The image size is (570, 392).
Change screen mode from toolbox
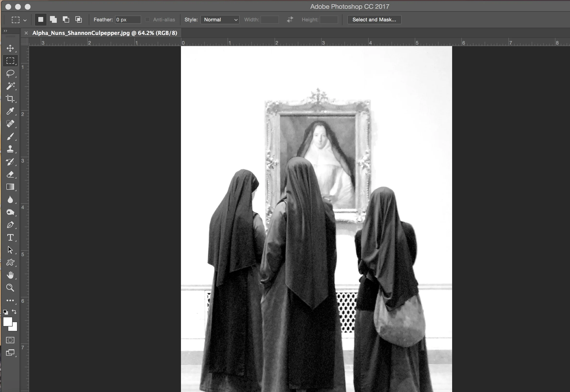(10, 353)
